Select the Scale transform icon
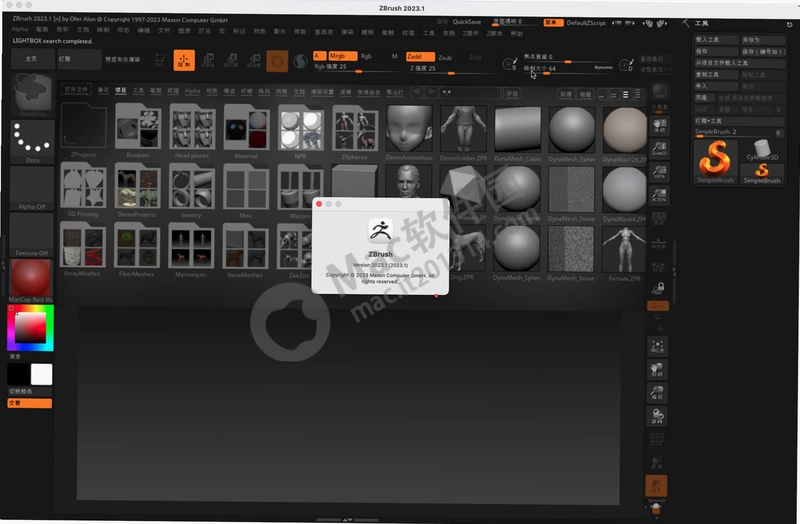Image resolution: width=800 pixels, height=524 pixels. coord(231,60)
